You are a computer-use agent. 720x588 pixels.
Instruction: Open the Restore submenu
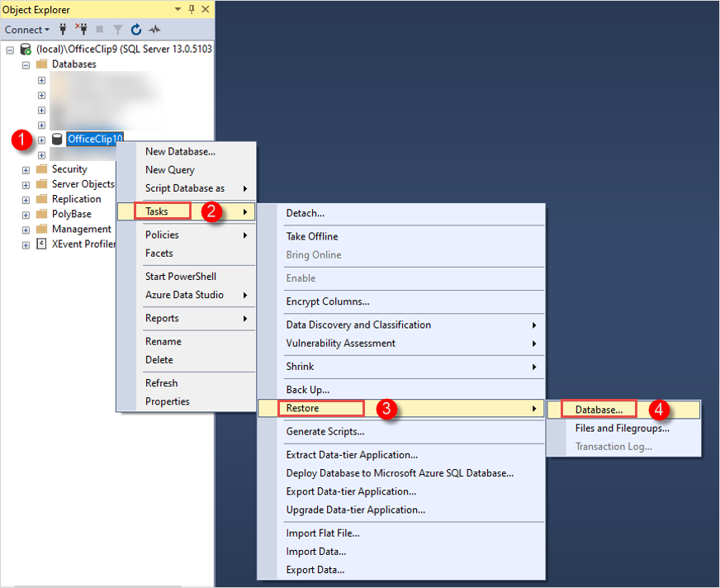click(400, 408)
